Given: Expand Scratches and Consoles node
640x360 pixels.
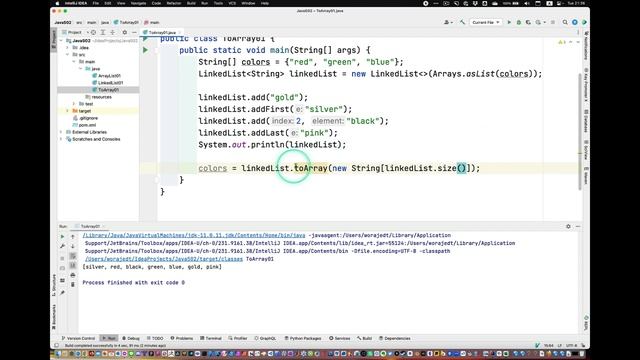Looking at the screenshot, I should click(x=61, y=139).
